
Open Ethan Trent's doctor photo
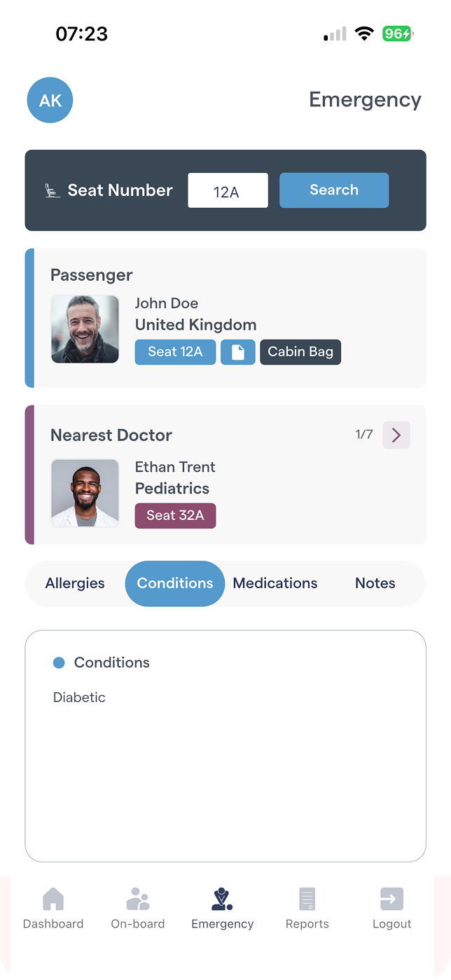click(85, 493)
